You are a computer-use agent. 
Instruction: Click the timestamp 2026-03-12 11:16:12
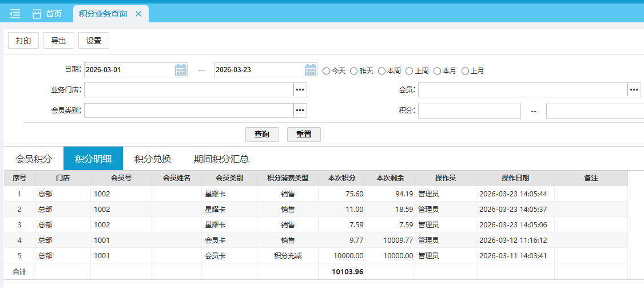513,240
